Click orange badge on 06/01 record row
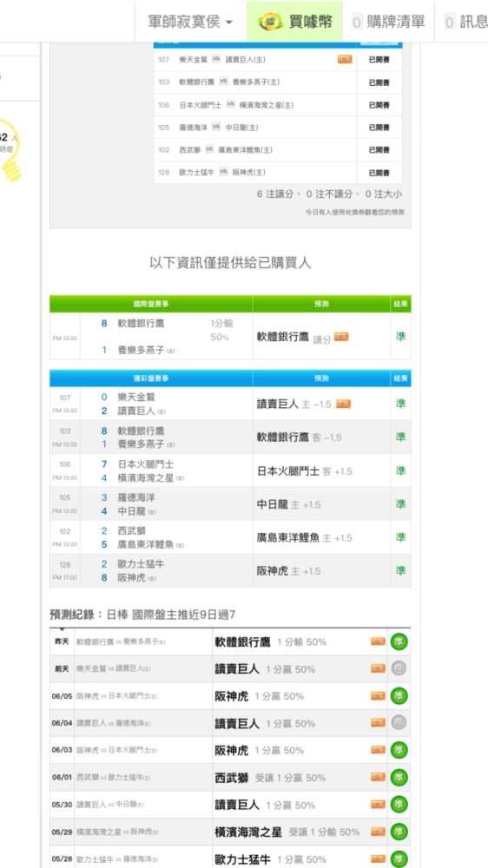The width and height of the screenshot is (488, 868). click(378, 777)
